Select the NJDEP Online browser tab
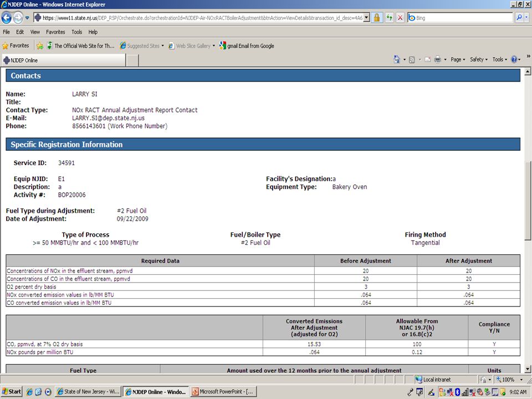Viewport: 532px width, 399px height. (64, 60)
